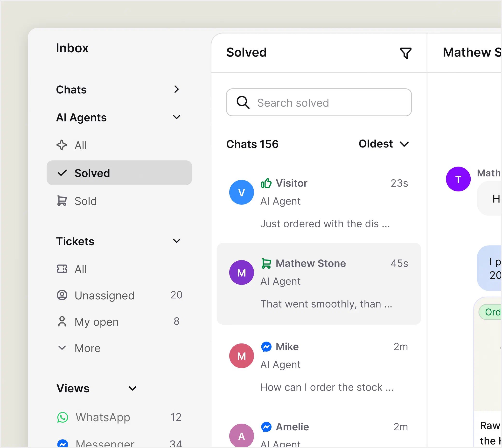Image resolution: width=502 pixels, height=448 pixels.
Task: Click the Mathew S conversation header name
Action: tap(472, 52)
